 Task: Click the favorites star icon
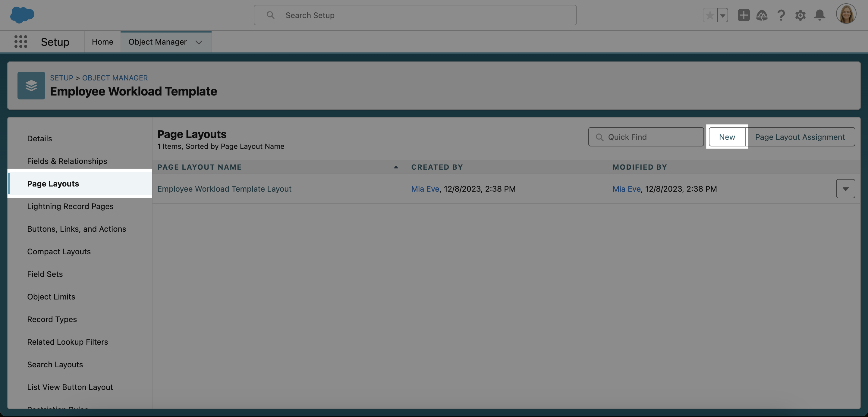coord(710,15)
